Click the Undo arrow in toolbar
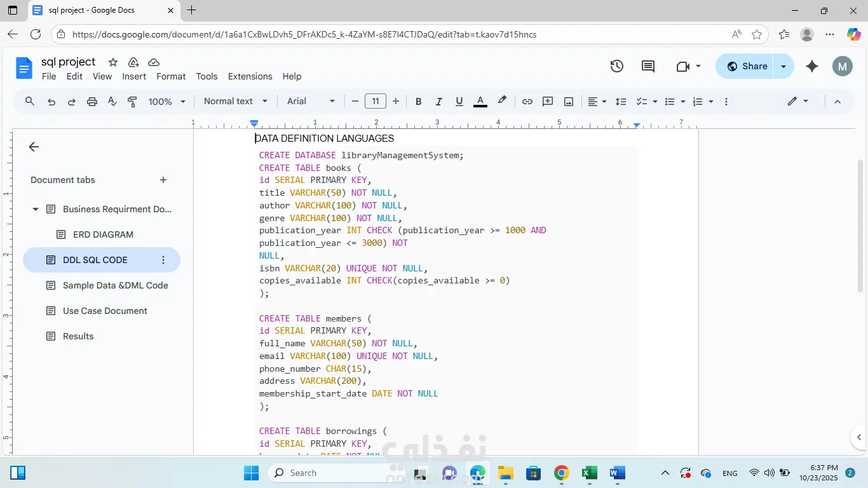Viewport: 868px width, 488px height. [51, 102]
